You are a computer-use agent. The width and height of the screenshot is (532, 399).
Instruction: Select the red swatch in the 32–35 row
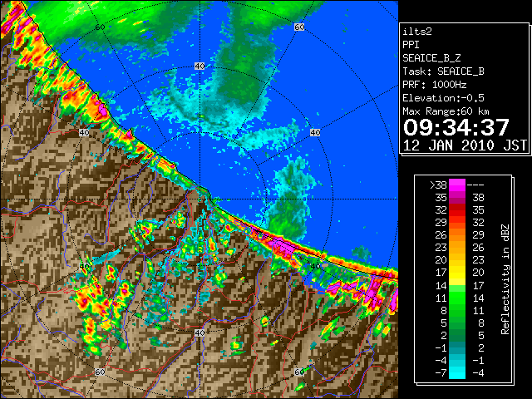point(457,210)
